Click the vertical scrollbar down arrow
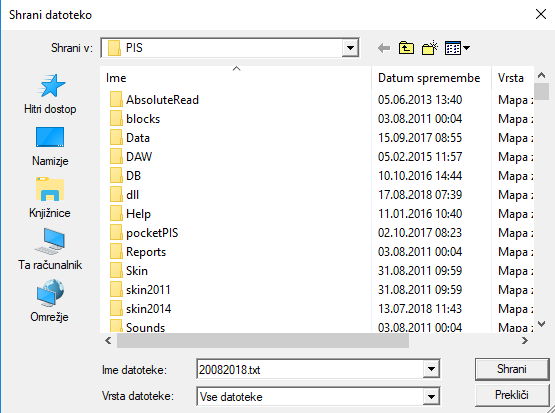 [x=542, y=323]
